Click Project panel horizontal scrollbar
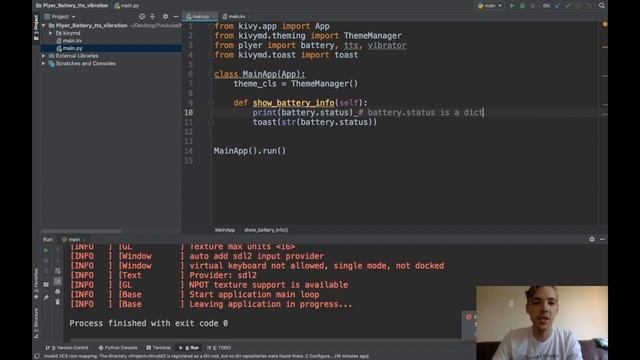The height and width of the screenshot is (360, 640). 82,231
